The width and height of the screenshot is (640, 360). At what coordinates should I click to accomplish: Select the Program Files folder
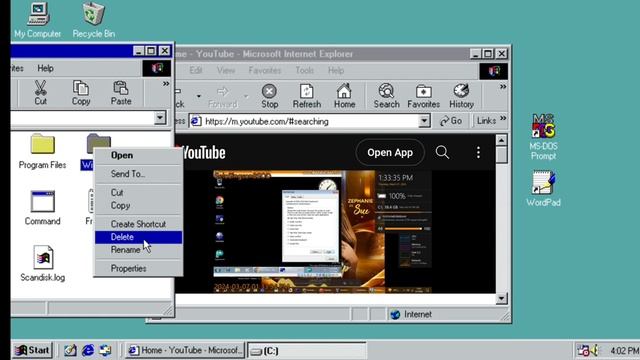tap(42, 151)
